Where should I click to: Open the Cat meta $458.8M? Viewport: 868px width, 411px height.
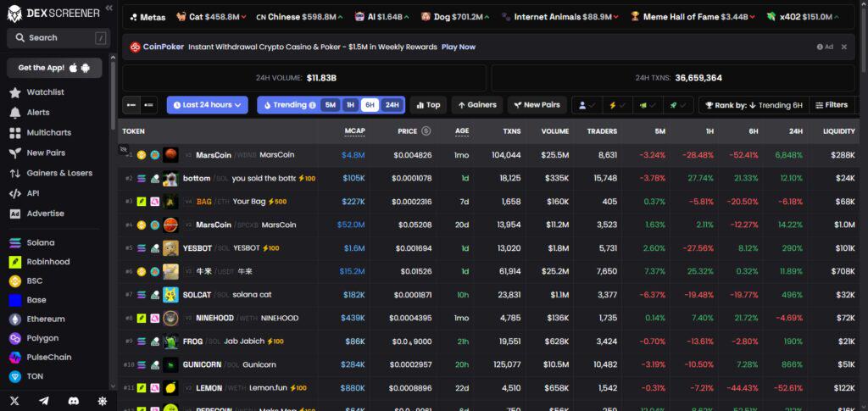pyautogui.click(x=211, y=17)
